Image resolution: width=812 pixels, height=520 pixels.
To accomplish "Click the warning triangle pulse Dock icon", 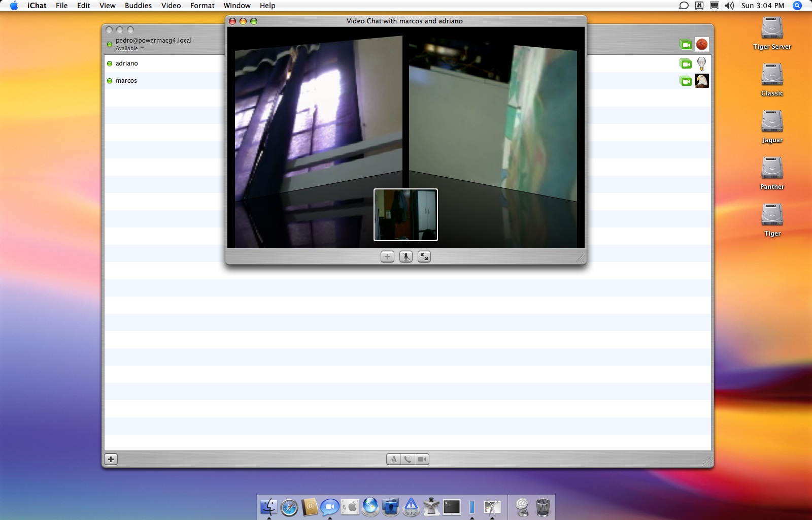I will coord(411,507).
